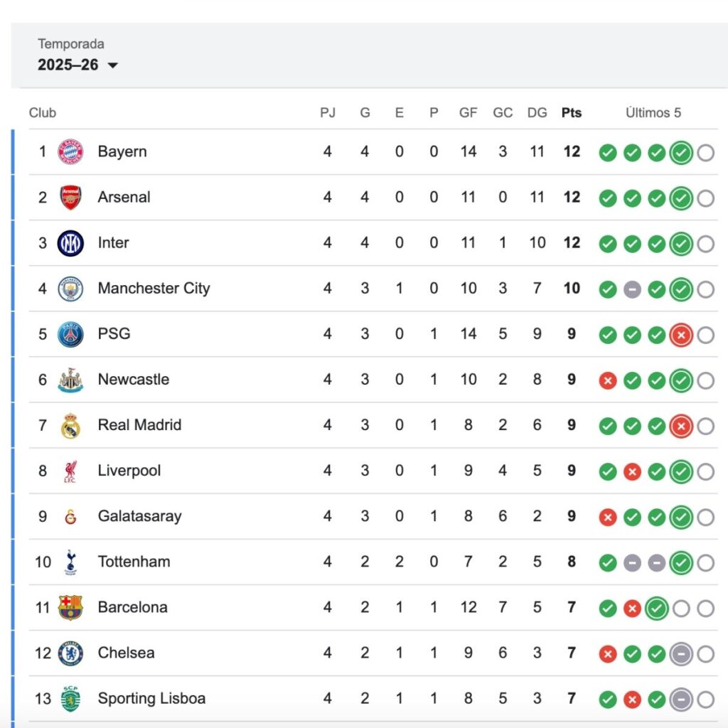This screenshot has width=728, height=728.
Task: Click the Inter Milan logo
Action: click(70, 243)
